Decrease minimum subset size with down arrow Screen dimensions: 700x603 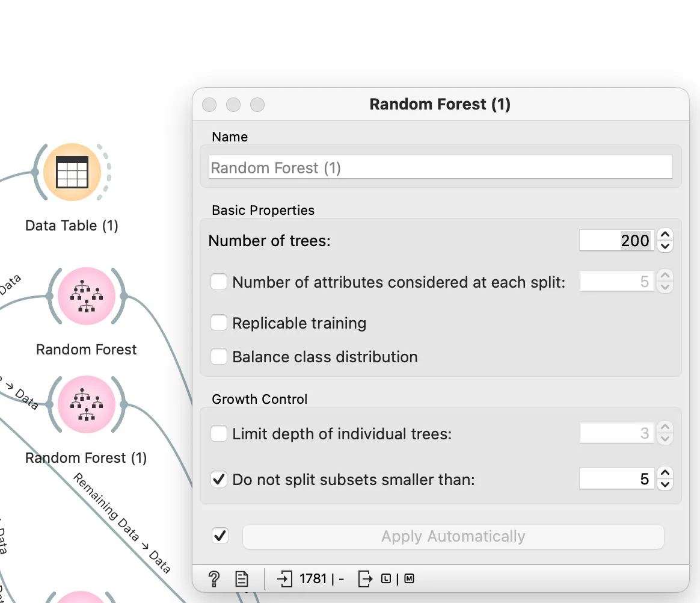[665, 484]
